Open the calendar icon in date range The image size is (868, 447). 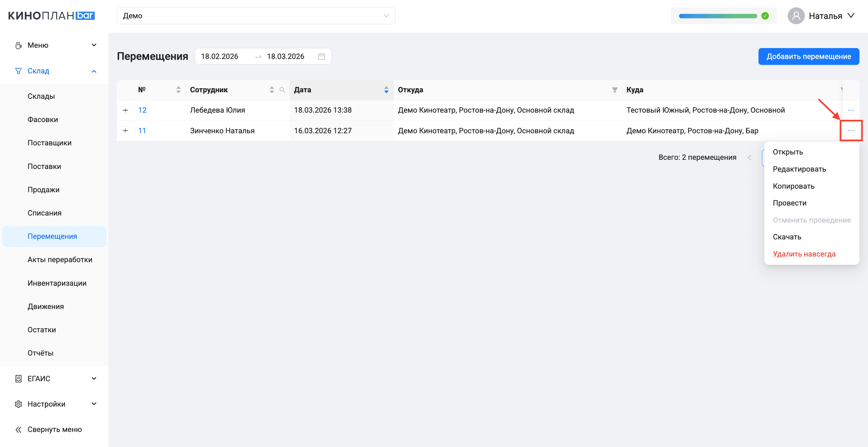pyautogui.click(x=322, y=57)
